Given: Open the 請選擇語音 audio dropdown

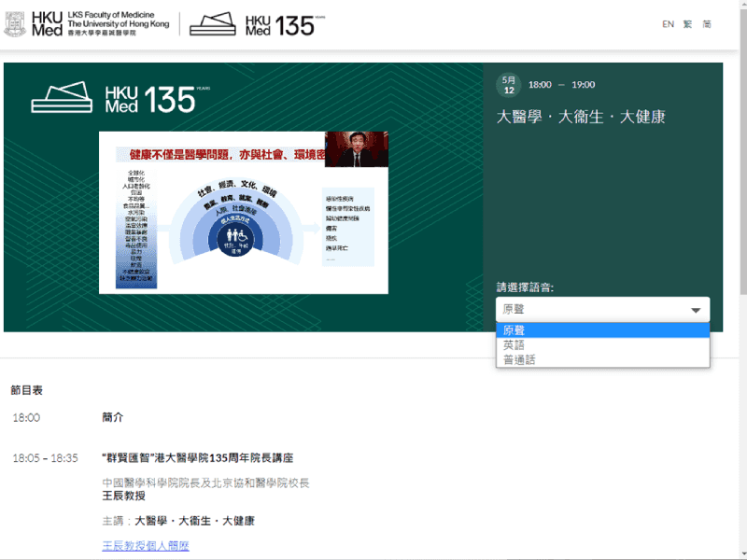Looking at the screenshot, I should pyautogui.click(x=602, y=310).
